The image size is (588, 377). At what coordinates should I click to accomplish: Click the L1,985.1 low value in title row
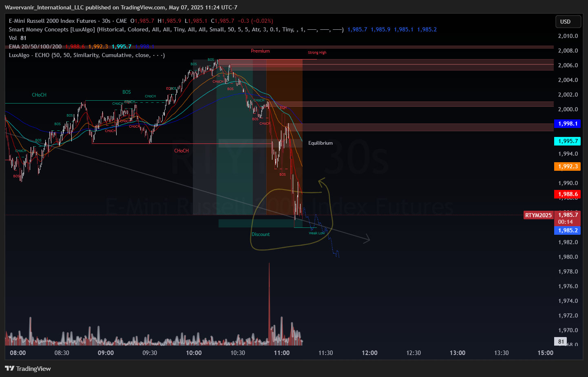[196, 21]
